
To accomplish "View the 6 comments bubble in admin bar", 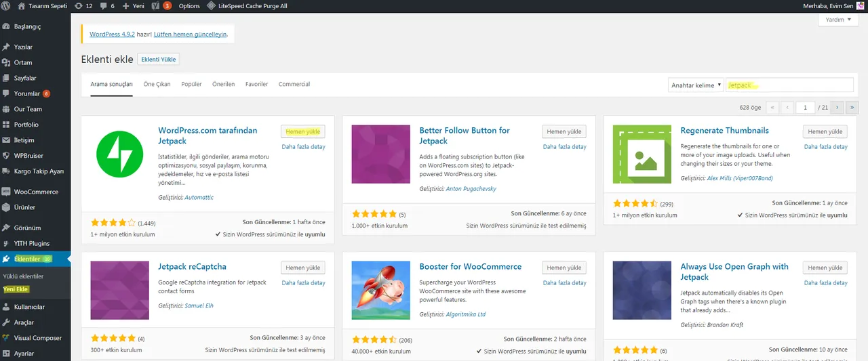I will pos(107,5).
